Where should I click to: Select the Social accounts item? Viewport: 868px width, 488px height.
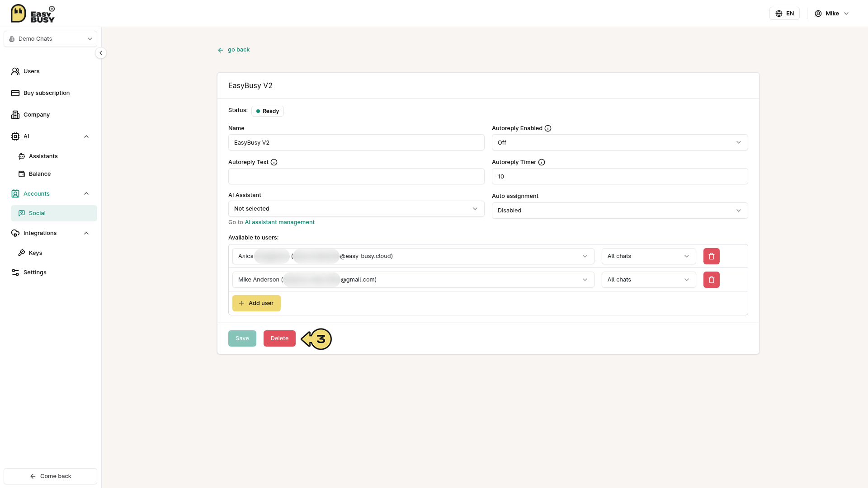coord(54,213)
